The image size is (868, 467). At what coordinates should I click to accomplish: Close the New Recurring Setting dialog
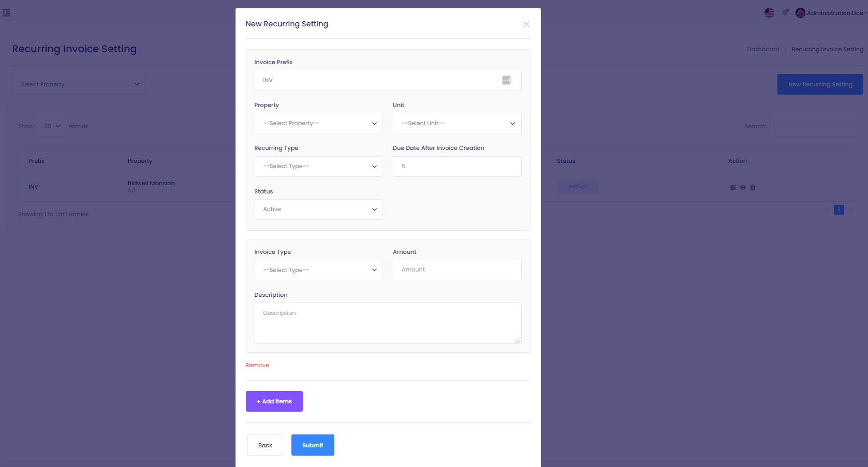[526, 24]
